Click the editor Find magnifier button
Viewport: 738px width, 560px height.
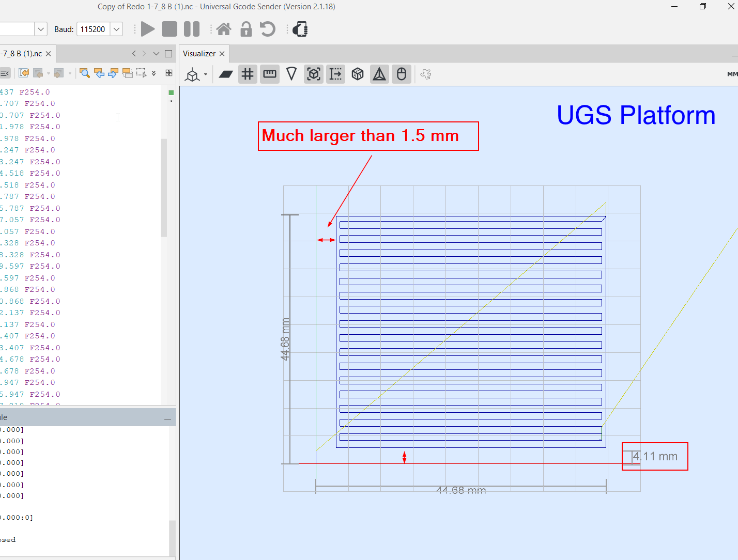[85, 73]
